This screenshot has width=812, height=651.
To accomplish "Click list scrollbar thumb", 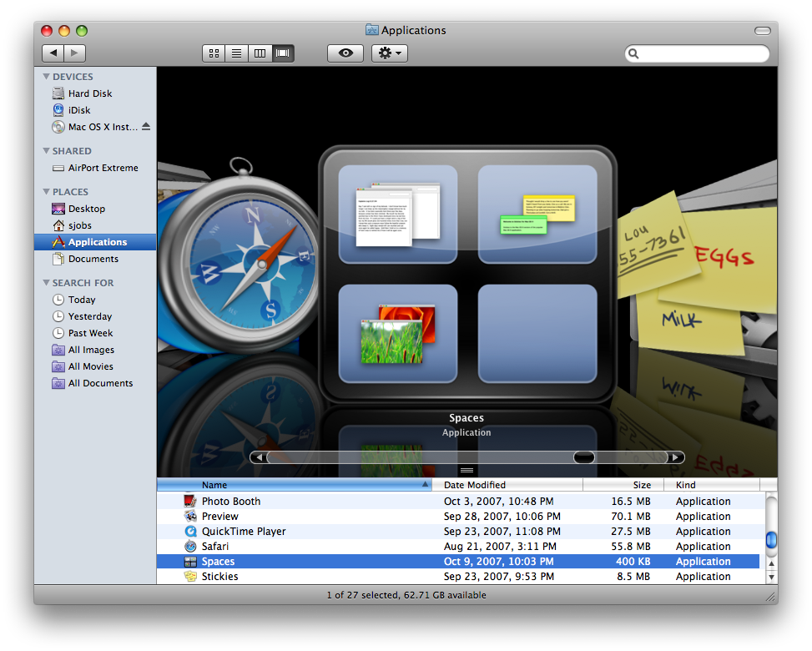I will coord(771,540).
